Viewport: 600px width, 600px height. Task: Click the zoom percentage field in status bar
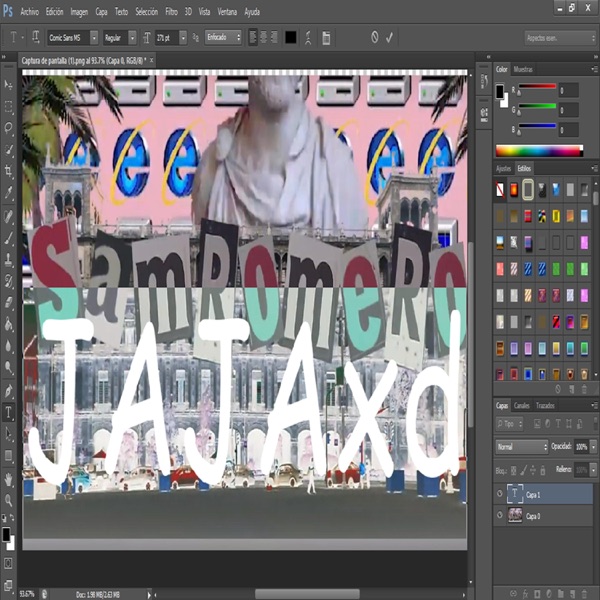(26, 594)
